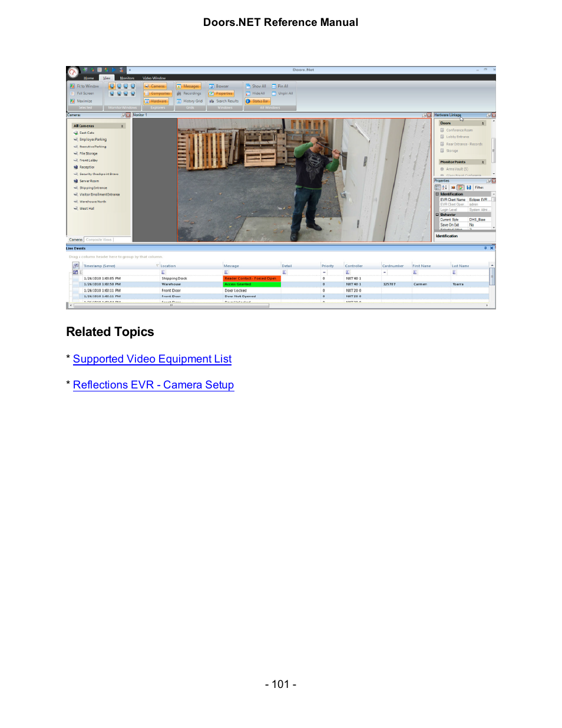The height and width of the screenshot is (728, 562).
Task: Collapse the Identification section in Properties
Action: click(x=437, y=194)
